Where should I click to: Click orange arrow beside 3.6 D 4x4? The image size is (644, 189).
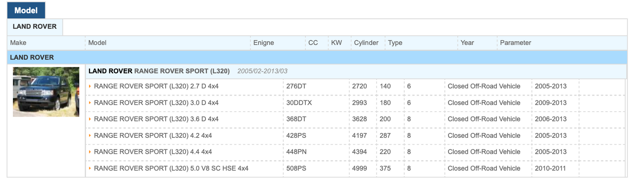pos(90,119)
